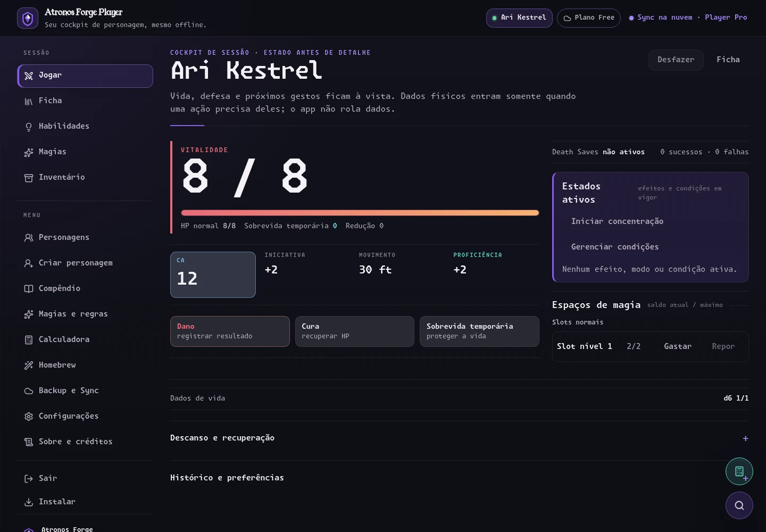Image resolution: width=766 pixels, height=532 pixels.
Task: Click the Compêndio book icon
Action: tap(29, 289)
